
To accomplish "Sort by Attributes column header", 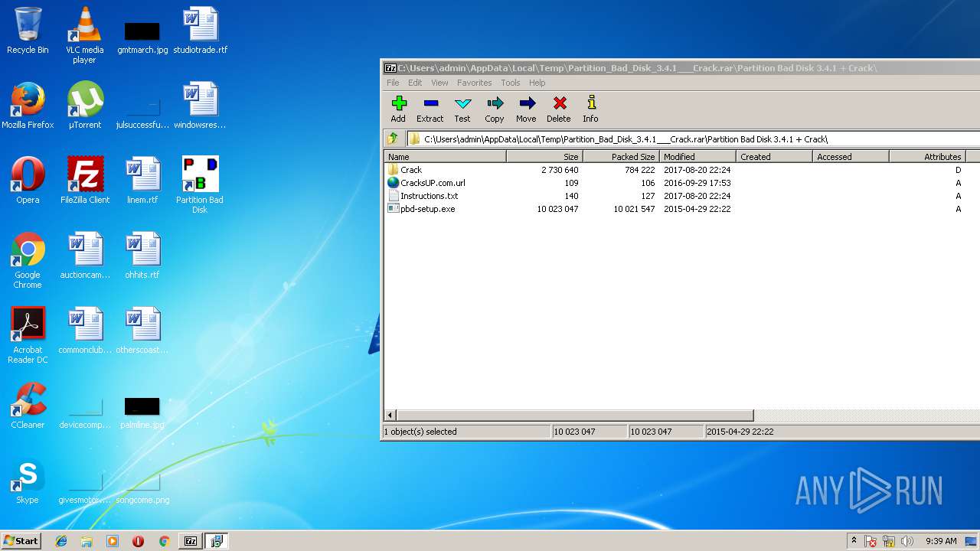I will 927,156.
